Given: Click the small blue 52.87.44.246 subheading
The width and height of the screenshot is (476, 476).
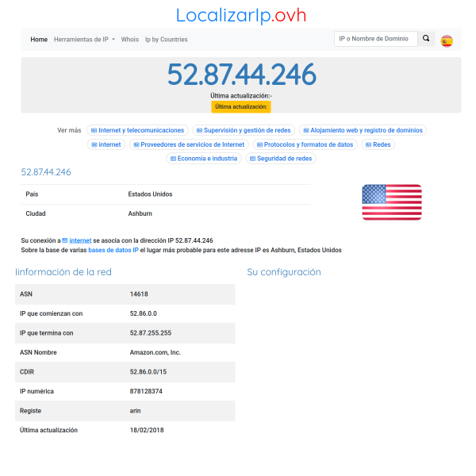Looking at the screenshot, I should click(46, 172).
